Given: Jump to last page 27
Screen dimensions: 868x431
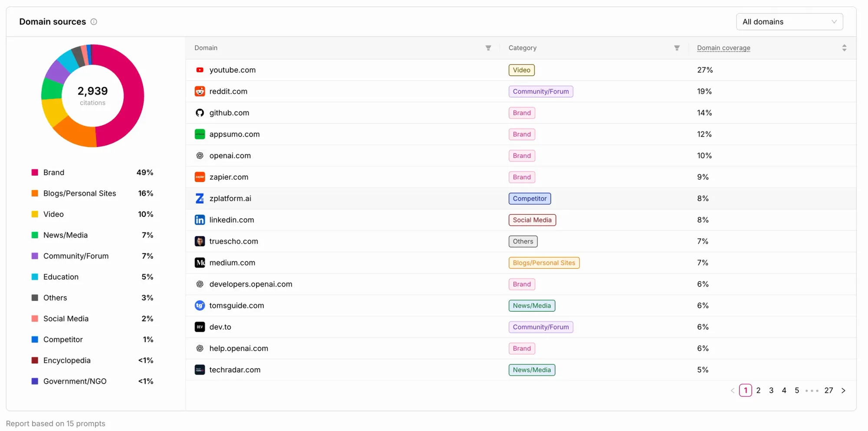Looking at the screenshot, I should 829,390.
